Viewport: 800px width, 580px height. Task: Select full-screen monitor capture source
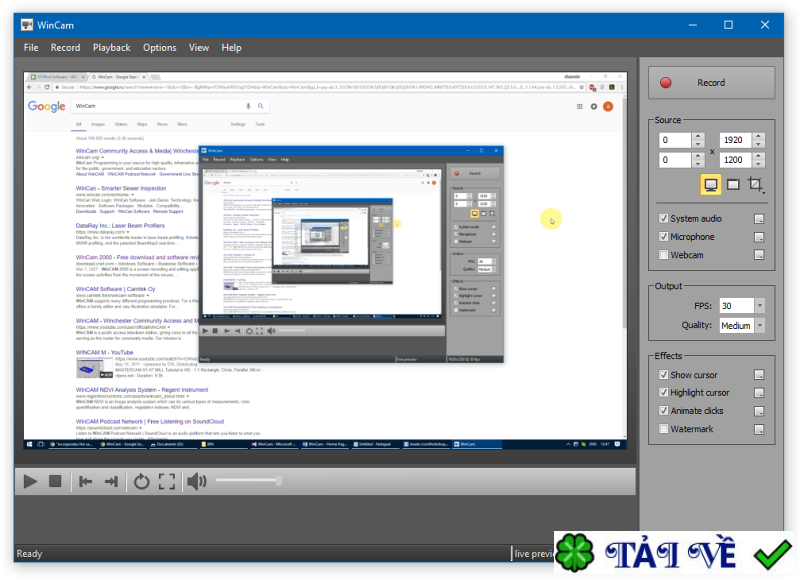(x=710, y=185)
